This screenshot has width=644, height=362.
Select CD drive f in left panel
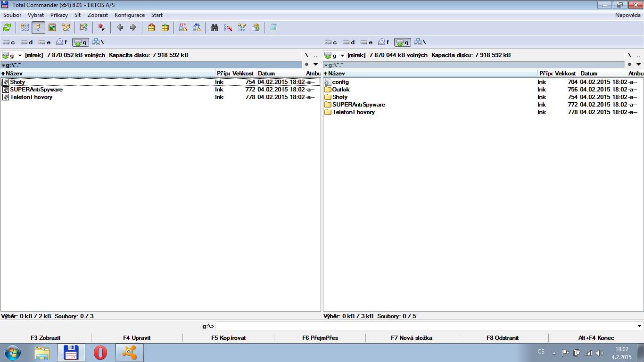point(62,42)
